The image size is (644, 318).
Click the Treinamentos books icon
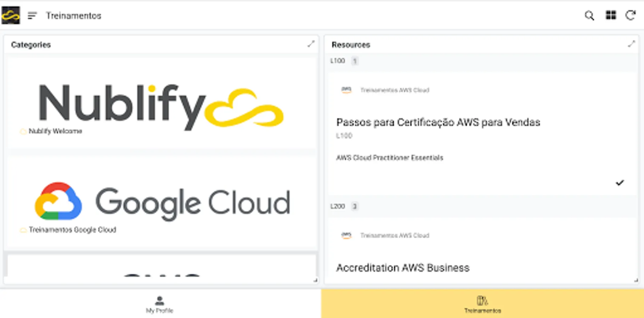[482, 301]
